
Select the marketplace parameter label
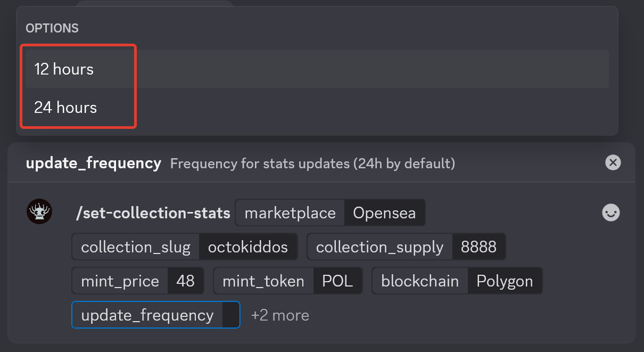point(290,214)
